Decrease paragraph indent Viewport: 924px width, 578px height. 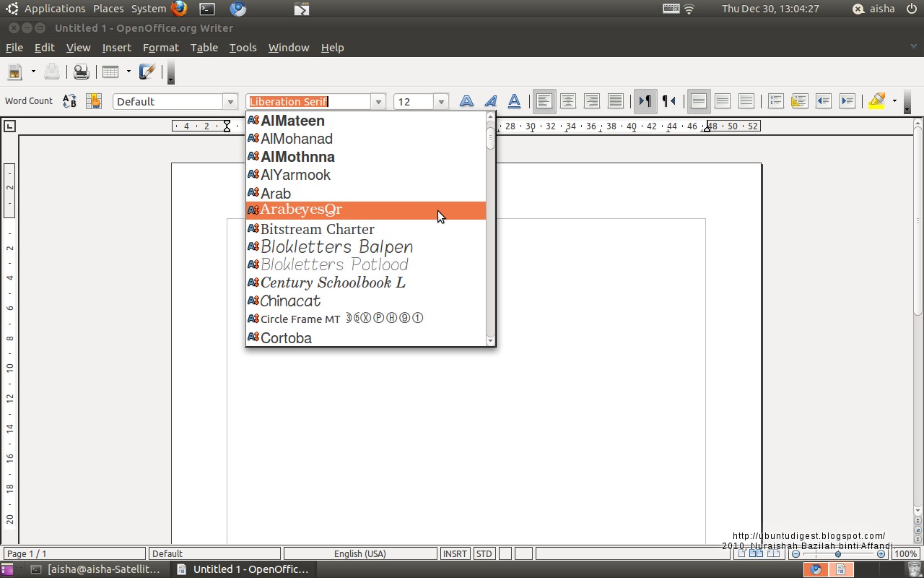click(824, 101)
